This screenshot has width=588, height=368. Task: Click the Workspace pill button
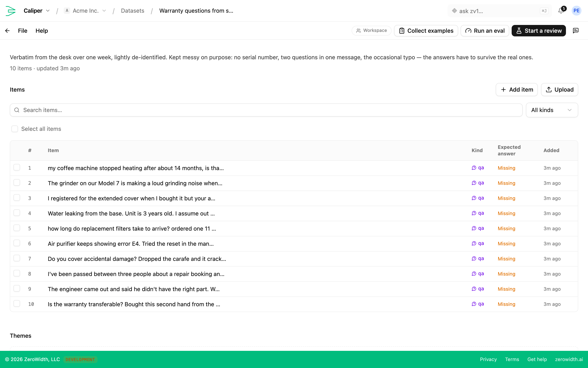371,31
